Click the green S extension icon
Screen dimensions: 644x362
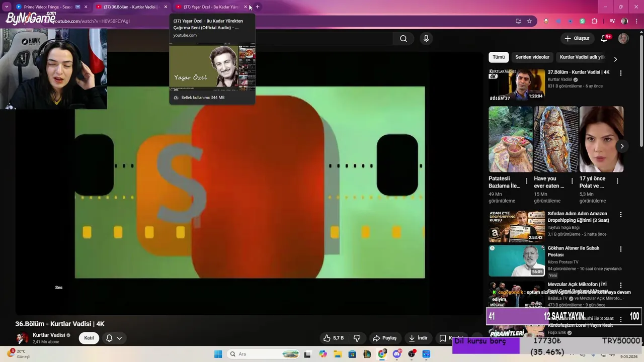pos(582,21)
